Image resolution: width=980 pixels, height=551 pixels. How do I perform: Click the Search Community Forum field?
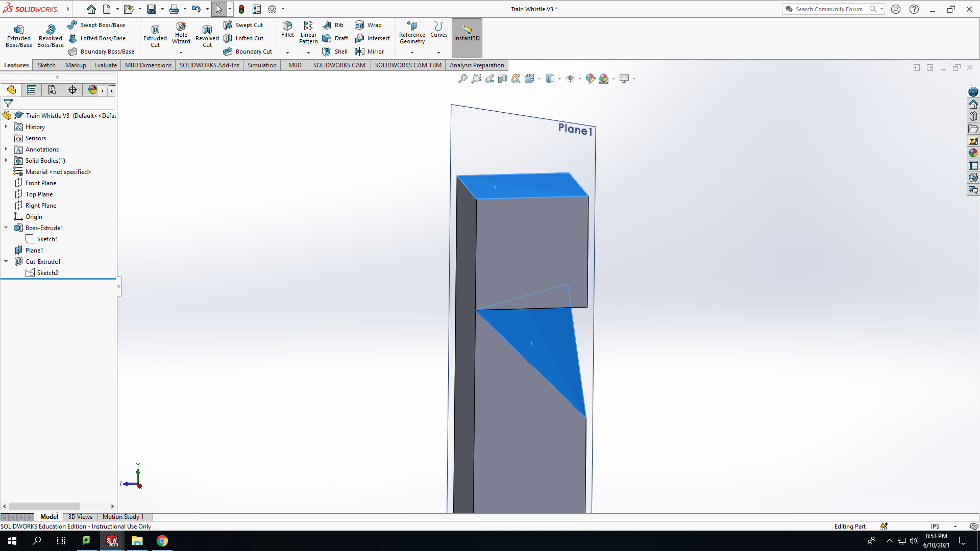pyautogui.click(x=828, y=9)
